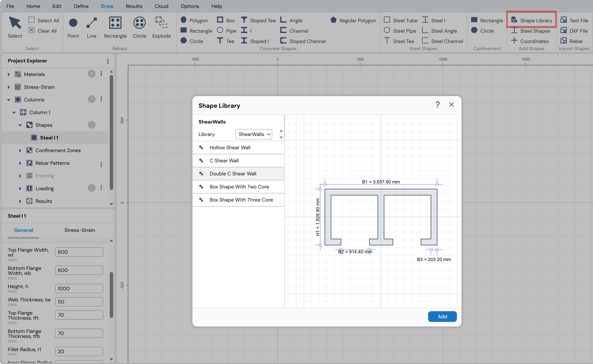Import Rebar shapes
The width and height of the screenshot is (593, 364).
pyautogui.click(x=571, y=41)
